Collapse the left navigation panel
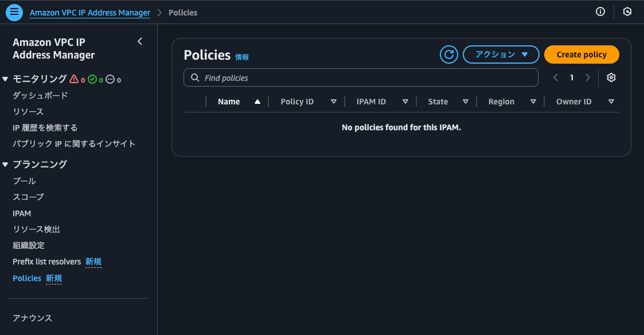This screenshot has width=644, height=335. pyautogui.click(x=139, y=41)
